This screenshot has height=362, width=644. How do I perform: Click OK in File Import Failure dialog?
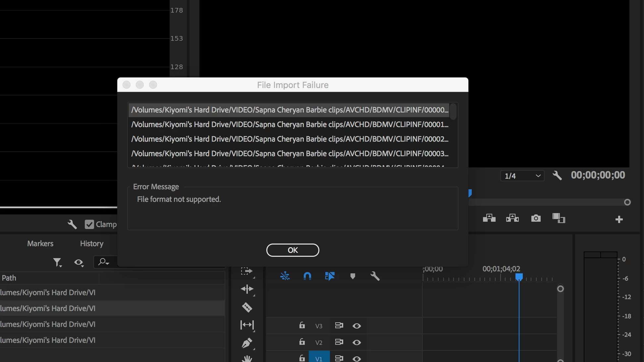coord(293,250)
